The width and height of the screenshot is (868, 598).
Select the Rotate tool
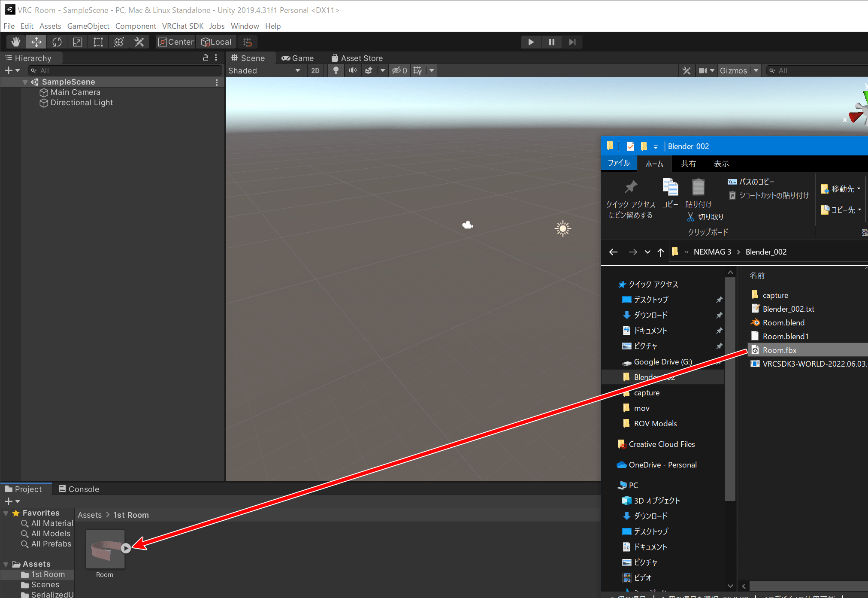coord(57,42)
